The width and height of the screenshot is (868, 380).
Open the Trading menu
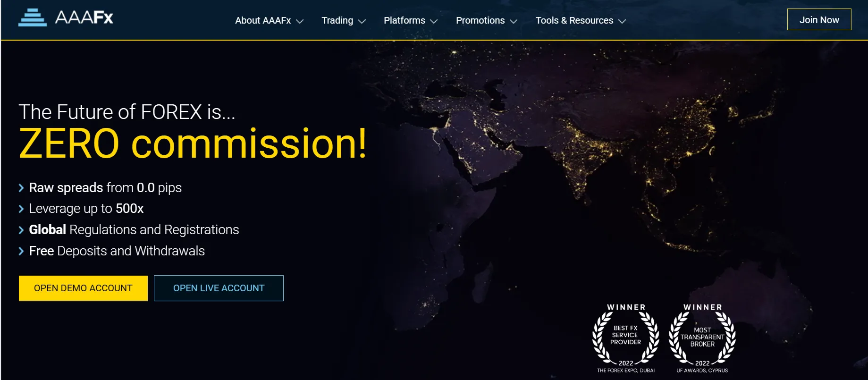(x=337, y=20)
